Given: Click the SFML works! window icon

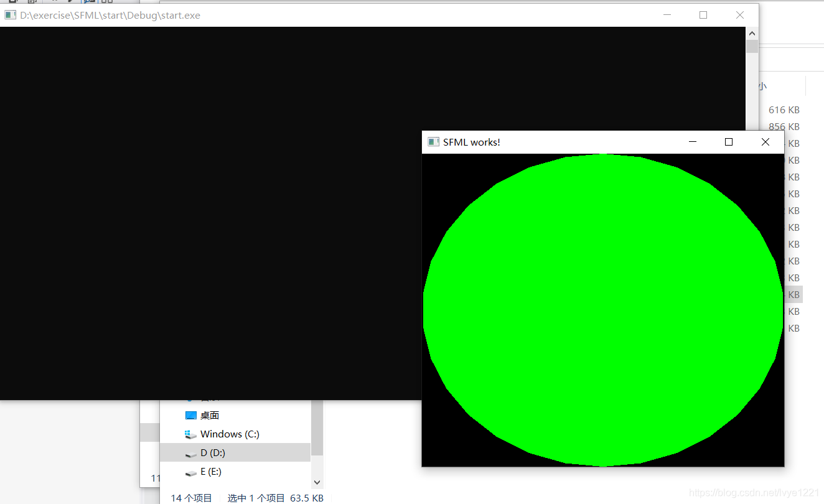Looking at the screenshot, I should click(x=434, y=142).
